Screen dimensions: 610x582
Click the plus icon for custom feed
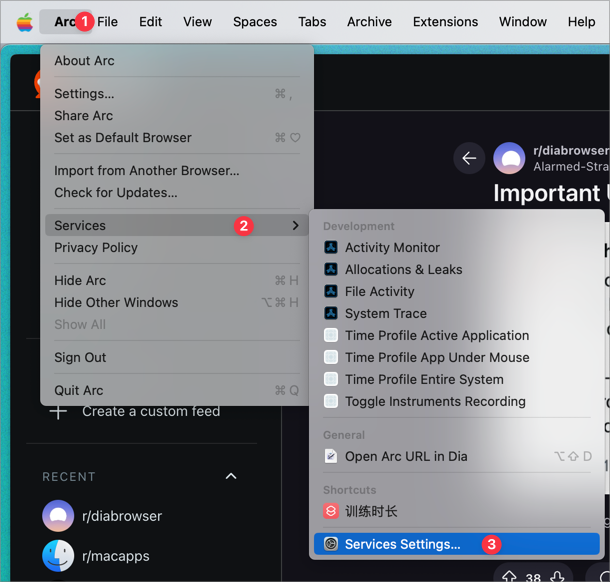pyautogui.click(x=58, y=411)
